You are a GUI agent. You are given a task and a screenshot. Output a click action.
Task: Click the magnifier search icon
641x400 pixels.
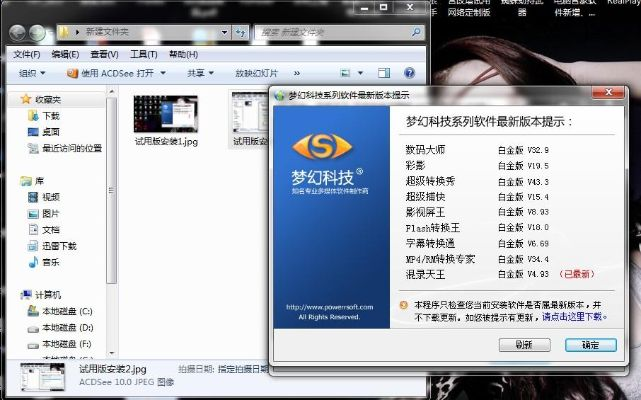416,32
